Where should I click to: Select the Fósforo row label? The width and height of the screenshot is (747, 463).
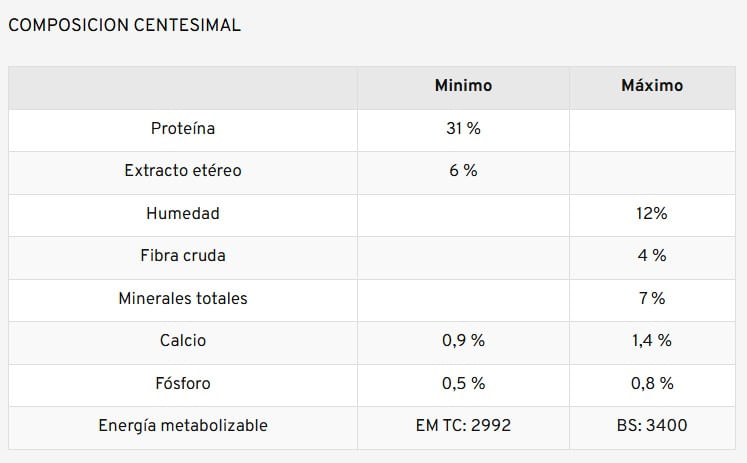click(x=183, y=384)
